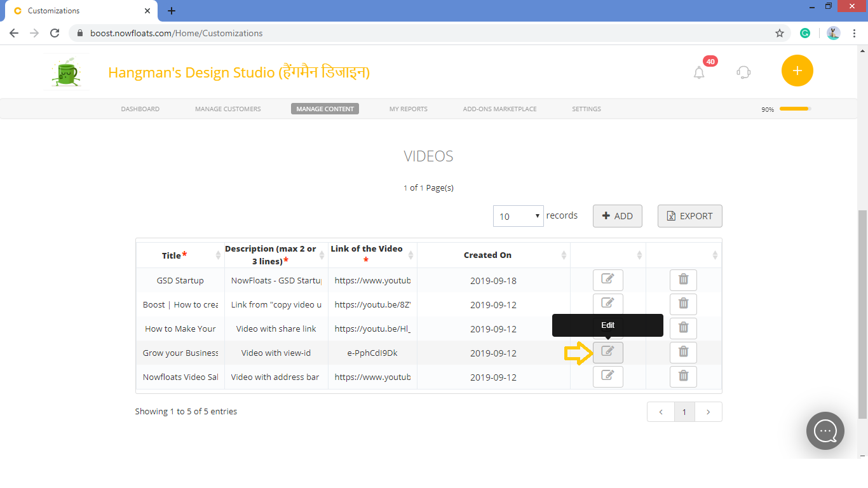868x488 pixels.
Task: Click Hangman's Design Studio title
Action: [239, 72]
